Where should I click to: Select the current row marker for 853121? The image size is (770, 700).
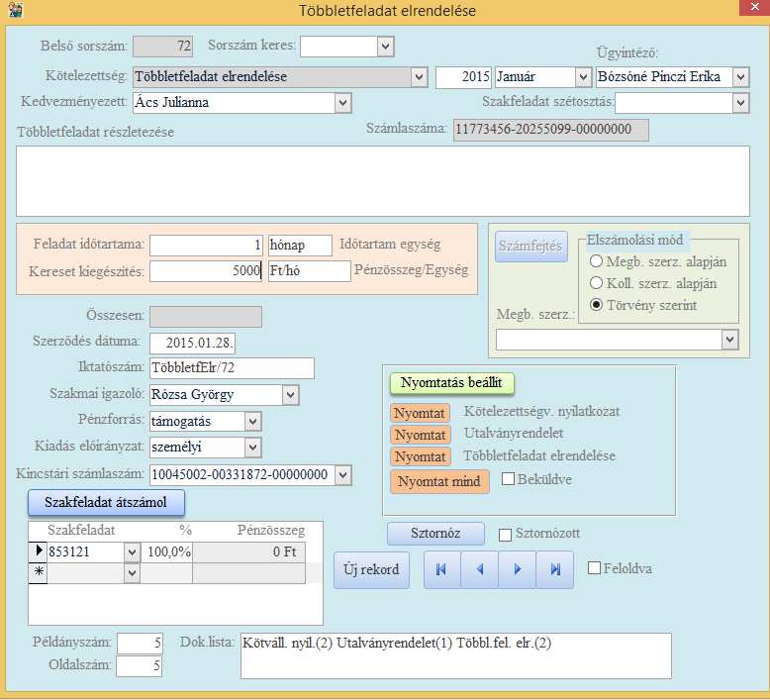[x=38, y=551]
